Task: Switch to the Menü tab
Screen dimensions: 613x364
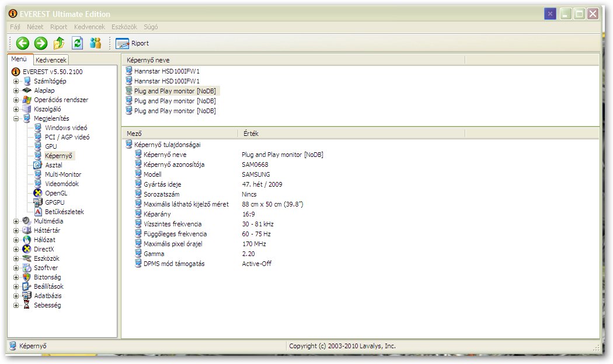Action: coord(19,59)
